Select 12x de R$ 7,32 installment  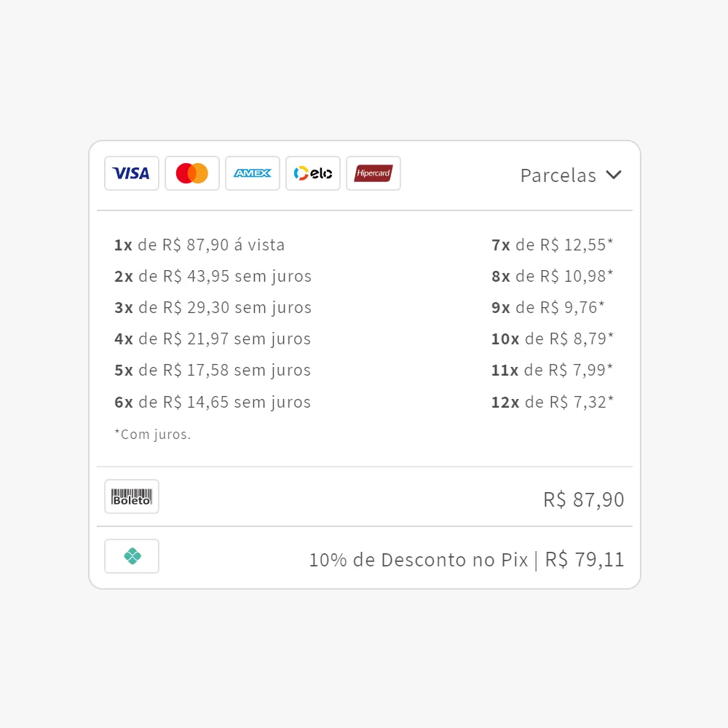552,402
